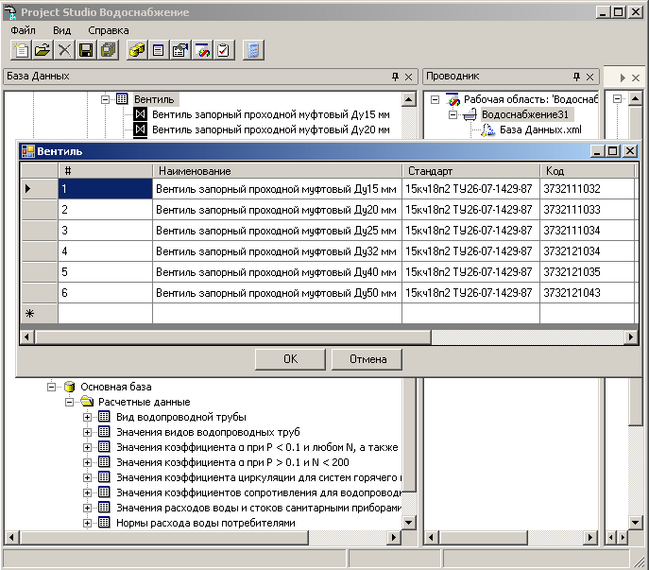Click the База Данных.xml file icon
This screenshot has height=570, width=649.
click(488, 130)
